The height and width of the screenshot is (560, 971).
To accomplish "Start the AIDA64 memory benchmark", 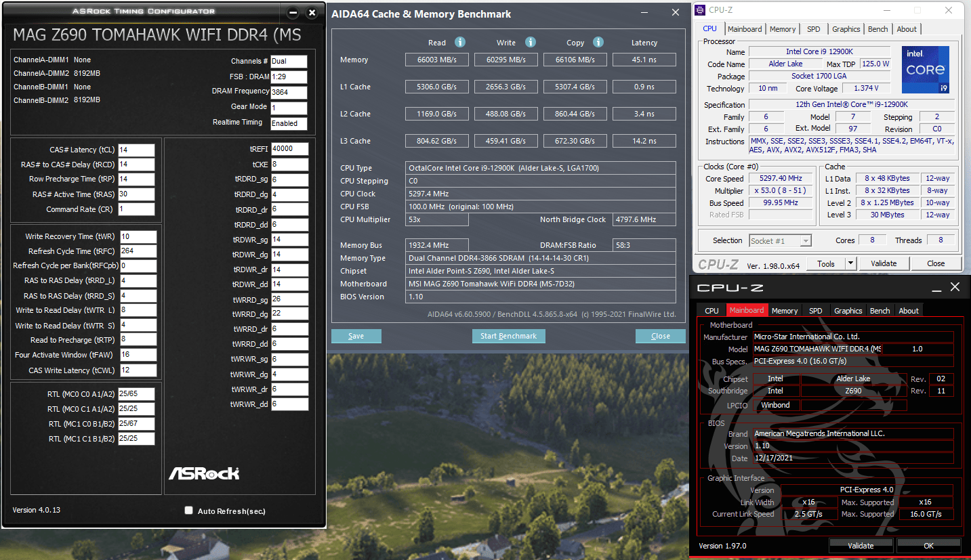I will pos(508,335).
